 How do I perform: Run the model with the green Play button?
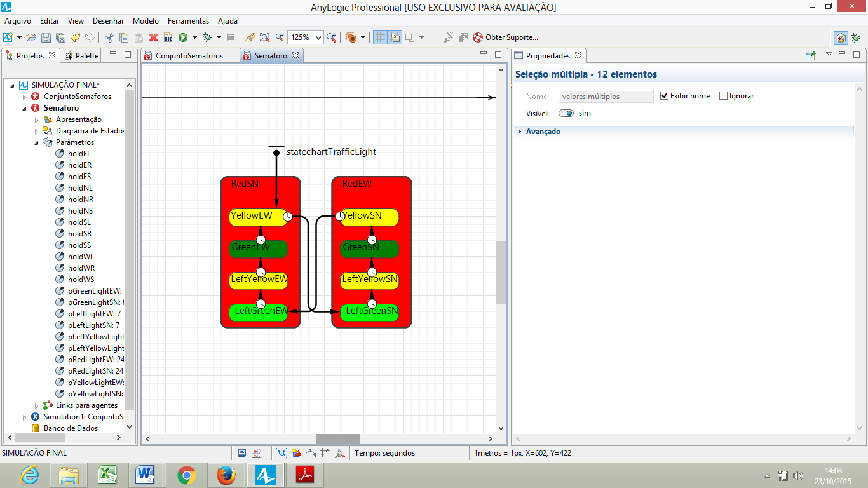(x=182, y=37)
